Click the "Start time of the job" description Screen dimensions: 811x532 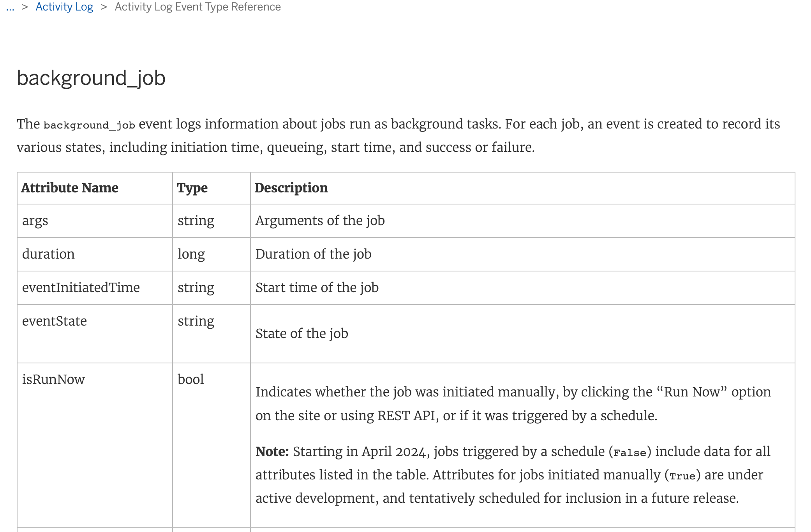(317, 287)
